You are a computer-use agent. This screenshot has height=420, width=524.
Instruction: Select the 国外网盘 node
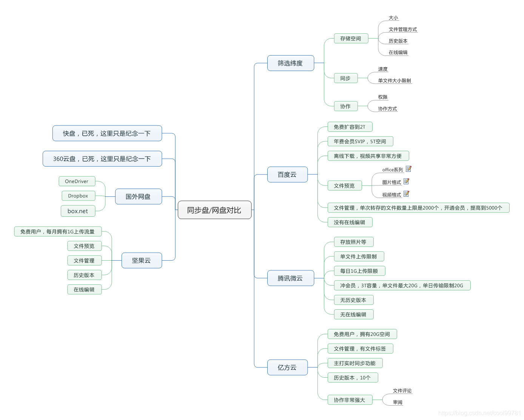click(139, 196)
